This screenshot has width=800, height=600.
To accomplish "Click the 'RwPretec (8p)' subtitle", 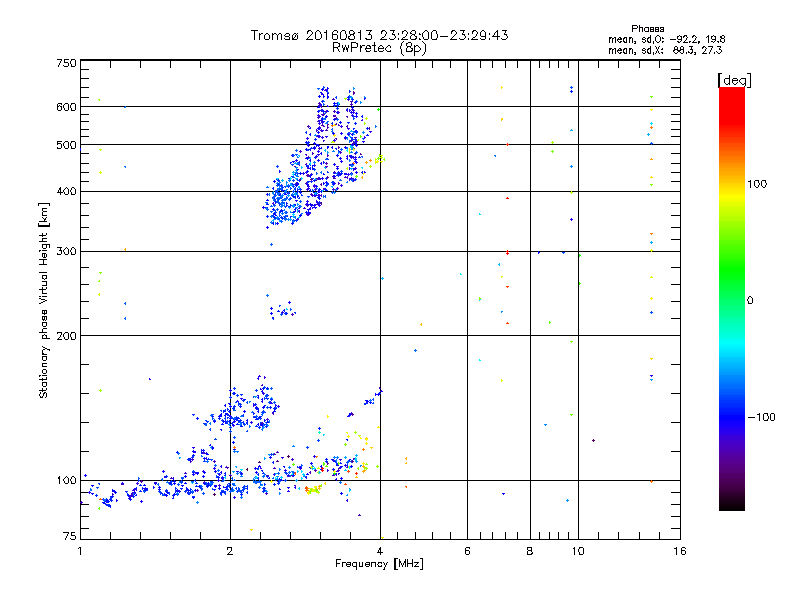I will coord(380,48).
